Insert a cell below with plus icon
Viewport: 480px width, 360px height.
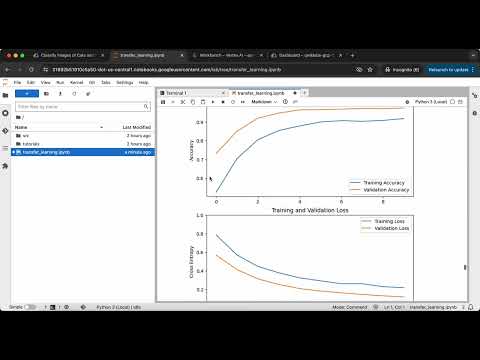pyautogui.click(x=173, y=102)
